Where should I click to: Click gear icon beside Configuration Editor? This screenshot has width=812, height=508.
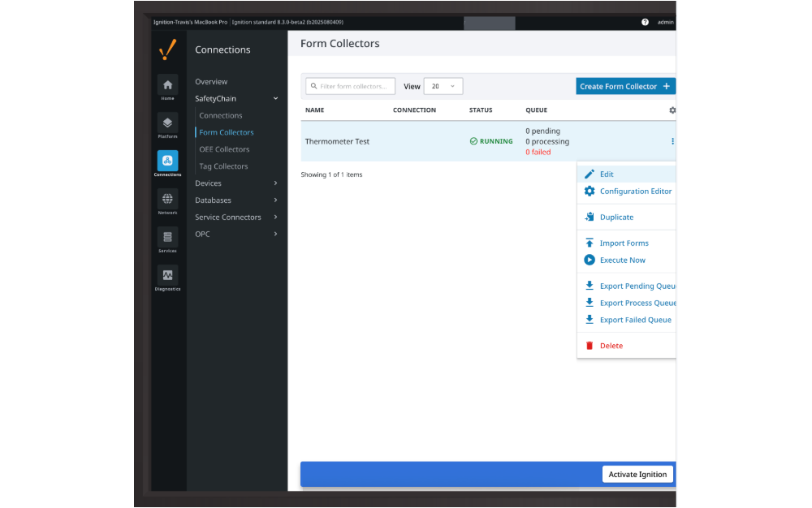[x=590, y=192]
